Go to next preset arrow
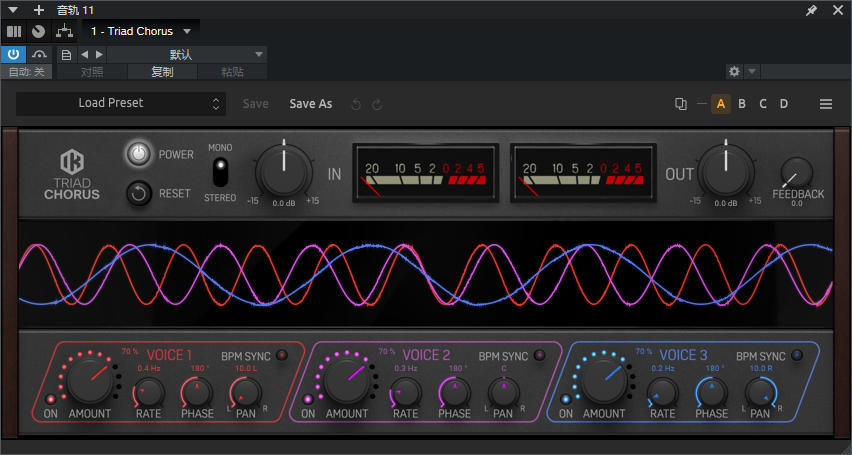The image size is (852, 455). (99, 54)
